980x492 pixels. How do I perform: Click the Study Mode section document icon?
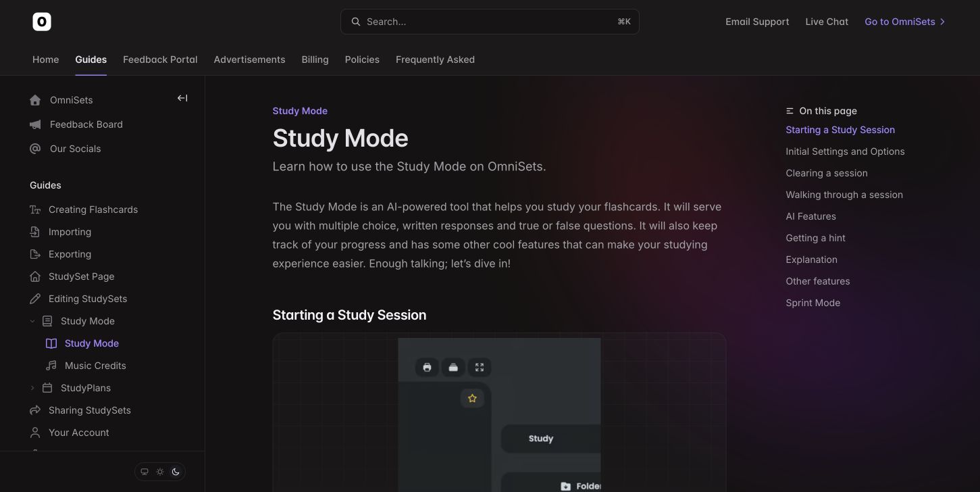[47, 321]
